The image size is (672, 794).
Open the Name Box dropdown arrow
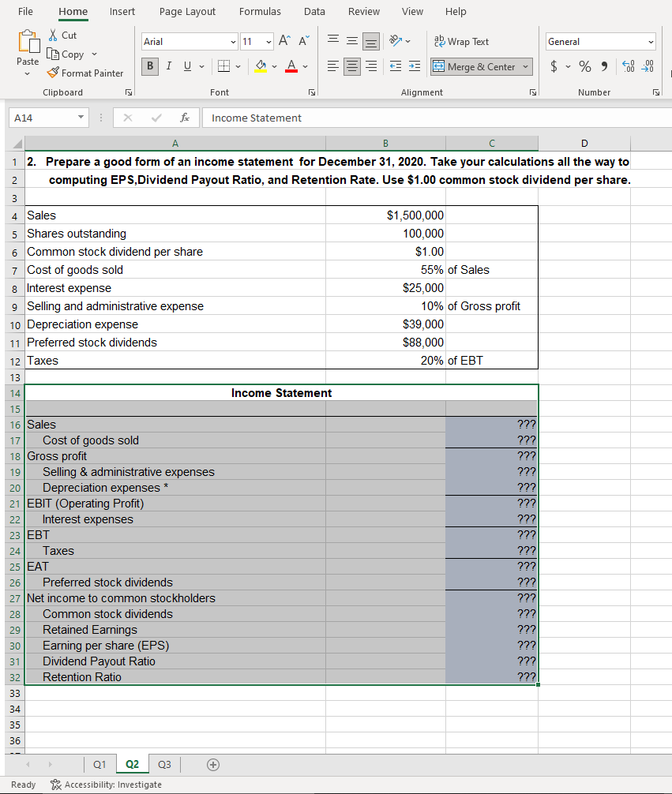point(81,117)
